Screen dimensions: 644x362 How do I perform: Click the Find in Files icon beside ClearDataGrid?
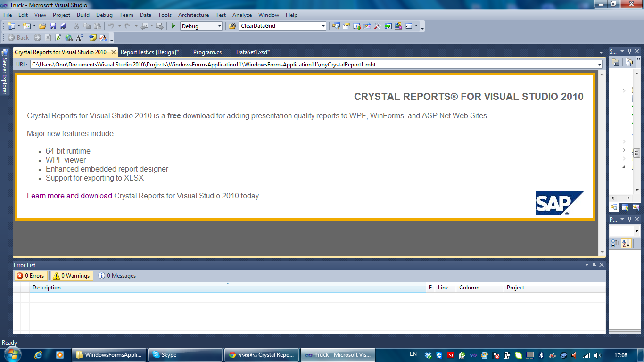click(x=232, y=26)
